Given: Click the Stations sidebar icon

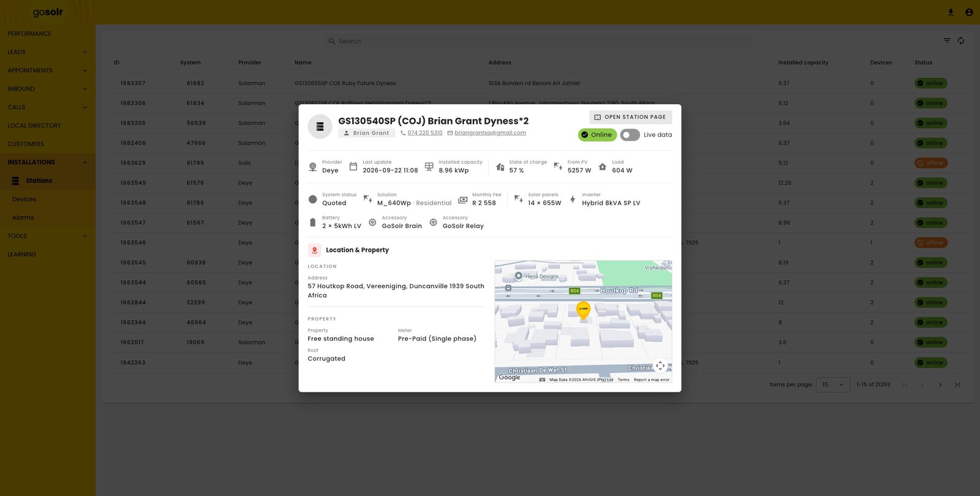Looking at the screenshot, I should tap(16, 181).
